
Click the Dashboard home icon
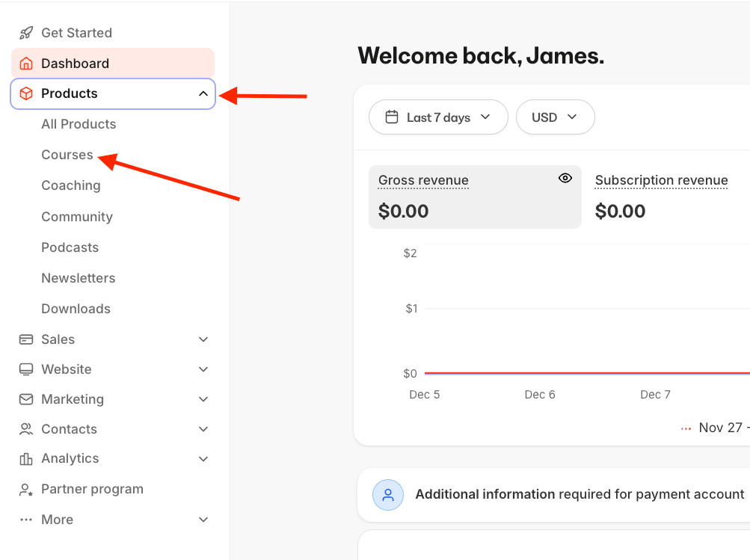point(25,63)
